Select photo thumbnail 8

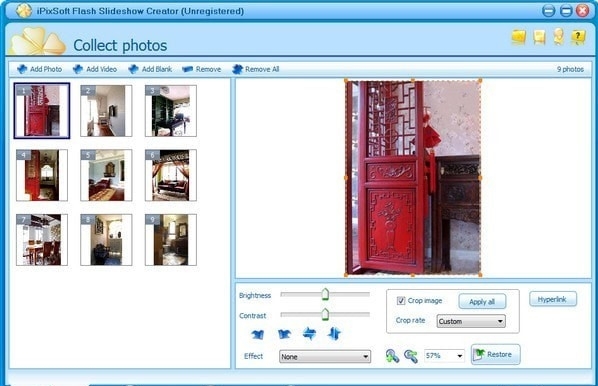point(106,240)
